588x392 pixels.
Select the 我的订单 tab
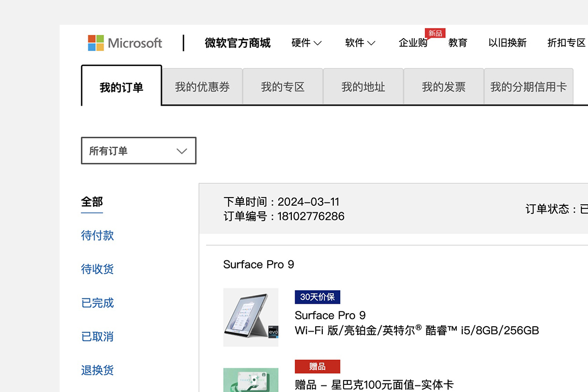click(121, 87)
